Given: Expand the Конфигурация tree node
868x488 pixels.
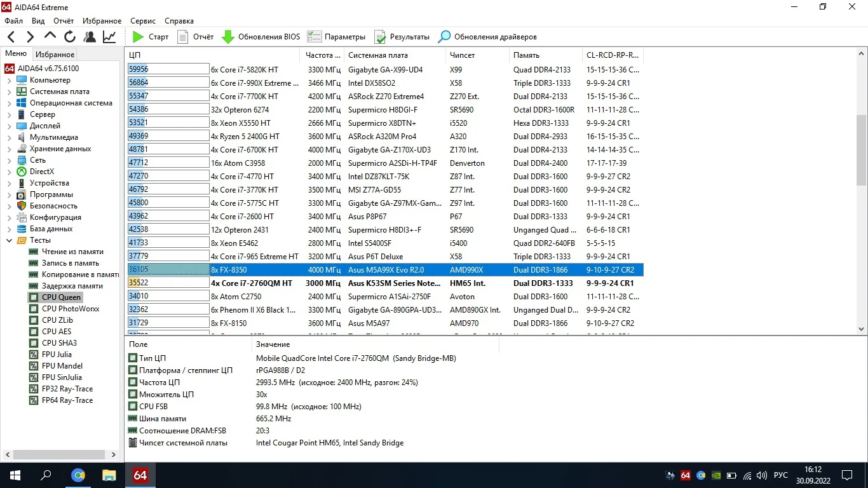Looking at the screenshot, I should 9,217.
